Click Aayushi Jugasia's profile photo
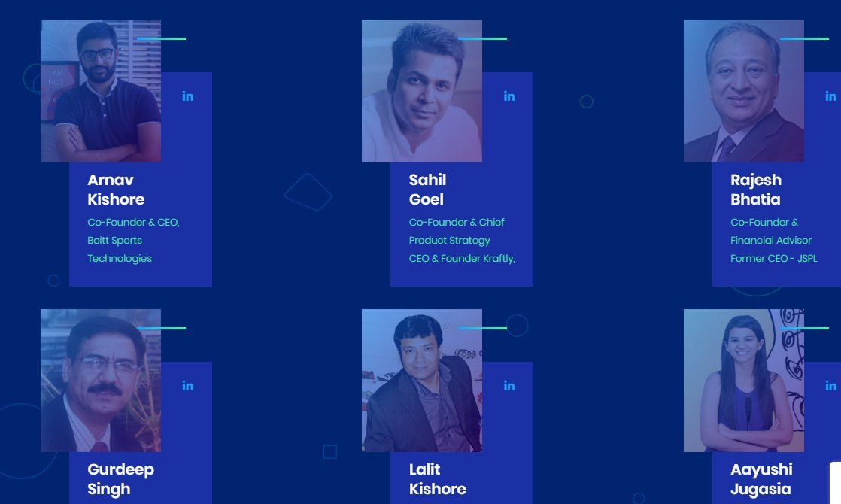The height and width of the screenshot is (504, 841). click(744, 381)
